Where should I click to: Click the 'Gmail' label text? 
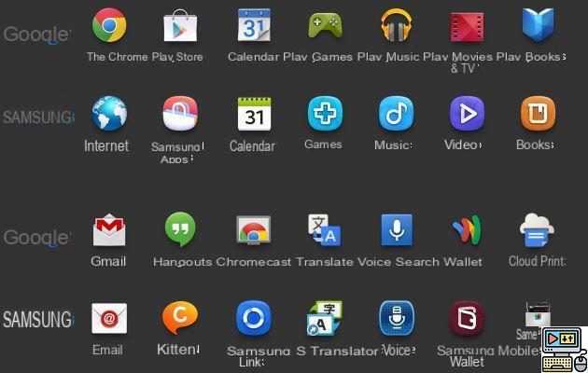(108, 261)
